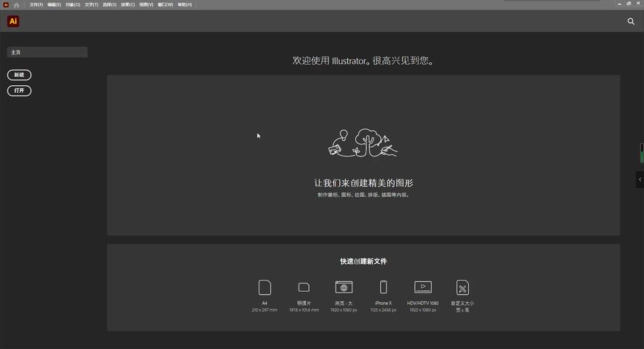The image size is (644, 349).
Task: Create a new A4 document preset
Action: [264, 288]
